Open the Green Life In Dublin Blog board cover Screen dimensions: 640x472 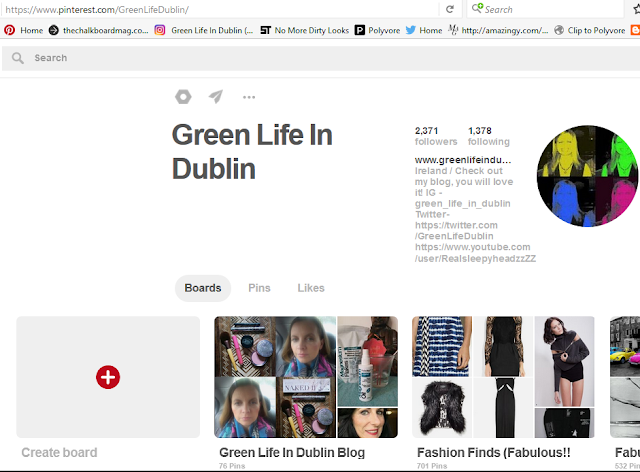point(306,377)
